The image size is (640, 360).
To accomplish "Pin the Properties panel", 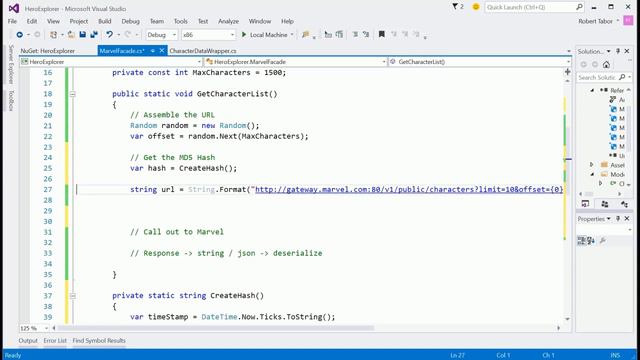I will (618, 219).
